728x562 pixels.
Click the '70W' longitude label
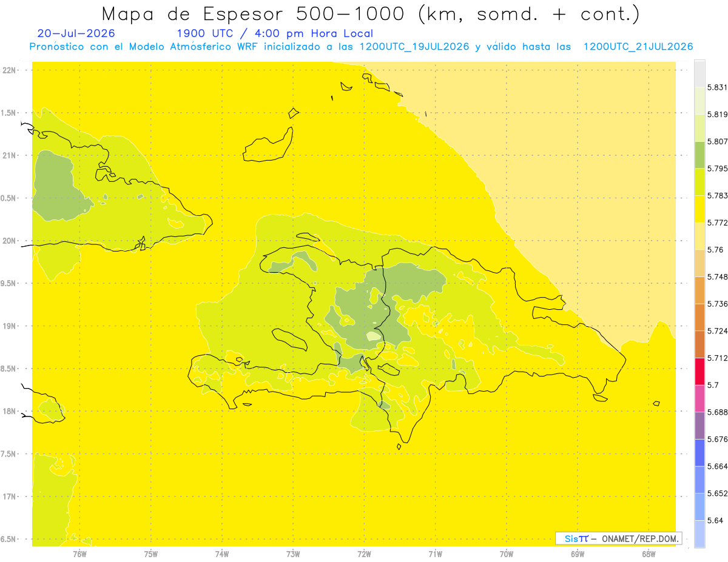[x=507, y=554]
